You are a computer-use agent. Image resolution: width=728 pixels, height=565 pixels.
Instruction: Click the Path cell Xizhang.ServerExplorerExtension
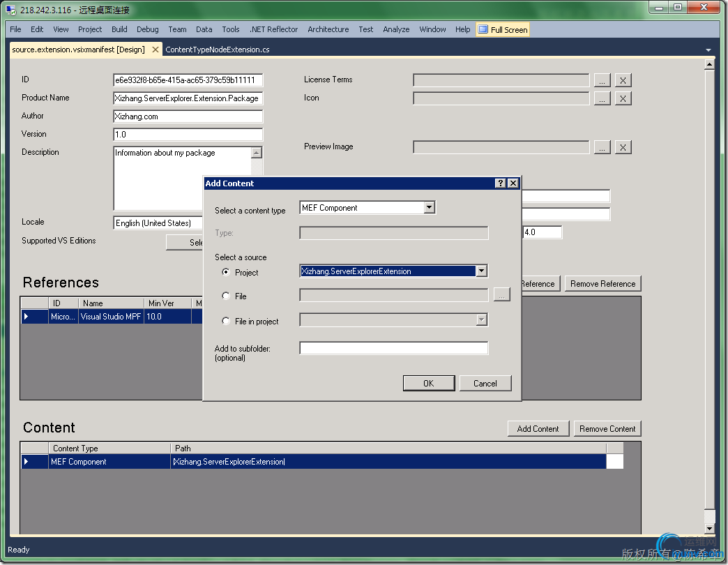pyautogui.click(x=388, y=462)
